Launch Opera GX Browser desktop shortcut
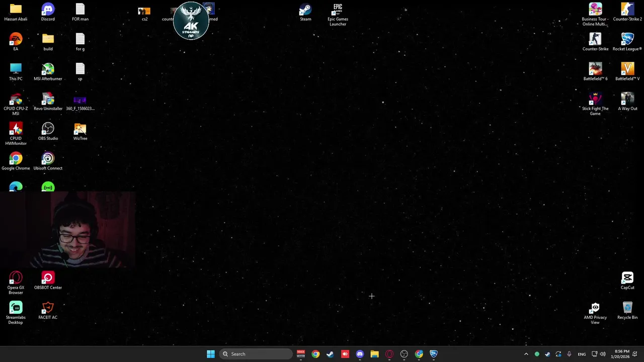This screenshot has width=644, height=362. (16, 283)
